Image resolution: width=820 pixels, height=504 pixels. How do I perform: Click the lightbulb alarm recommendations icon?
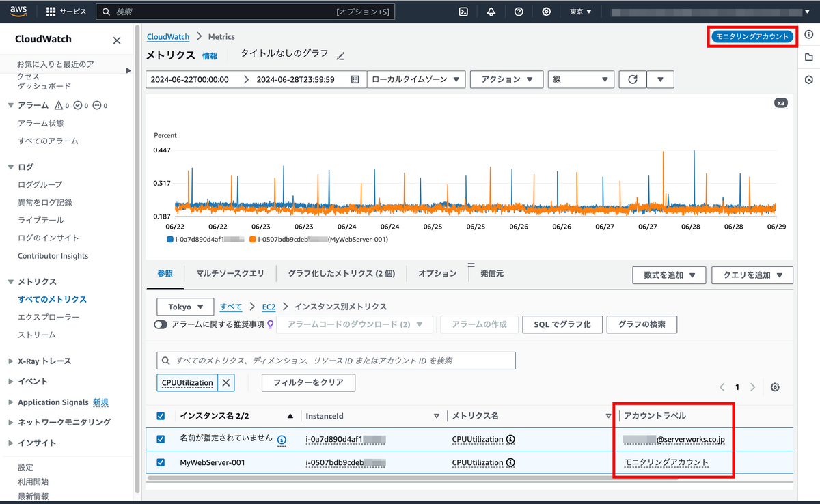point(271,325)
